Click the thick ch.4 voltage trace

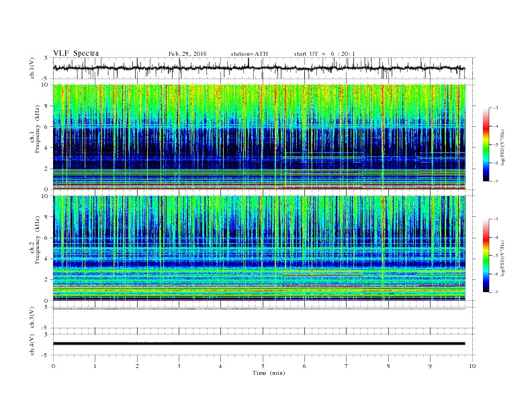coord(259,344)
